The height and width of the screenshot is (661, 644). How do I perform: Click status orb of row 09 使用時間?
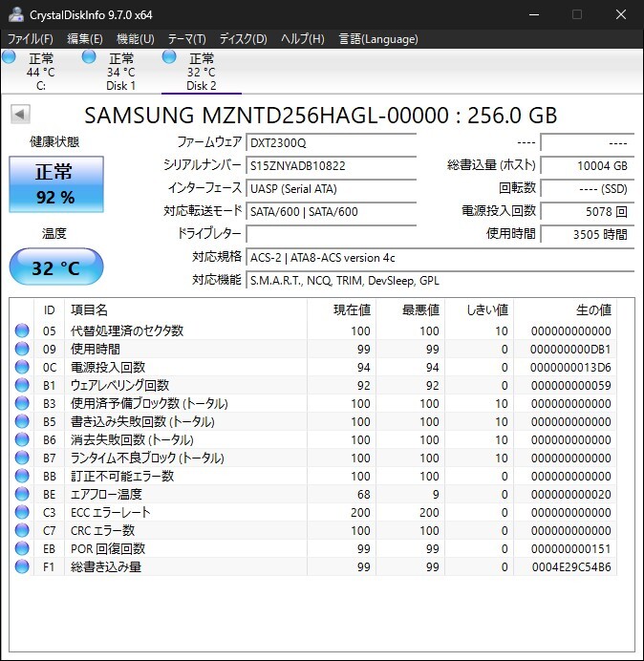pos(22,349)
